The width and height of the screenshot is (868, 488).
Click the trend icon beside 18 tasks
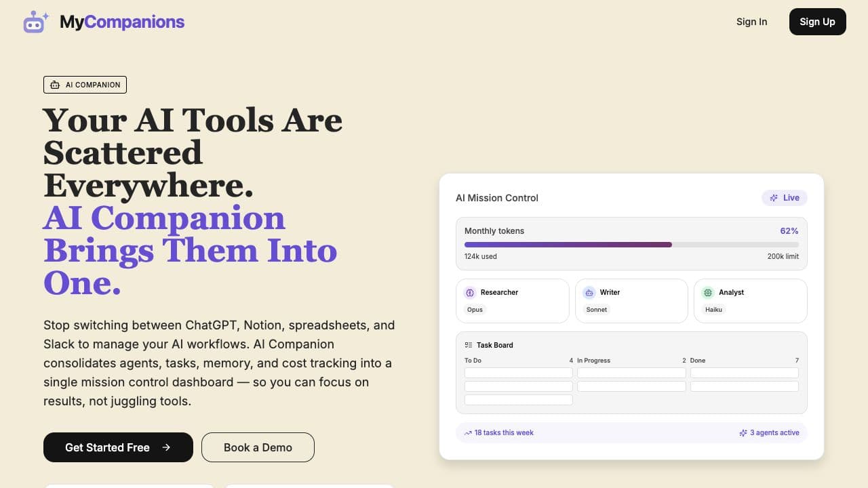(x=468, y=433)
